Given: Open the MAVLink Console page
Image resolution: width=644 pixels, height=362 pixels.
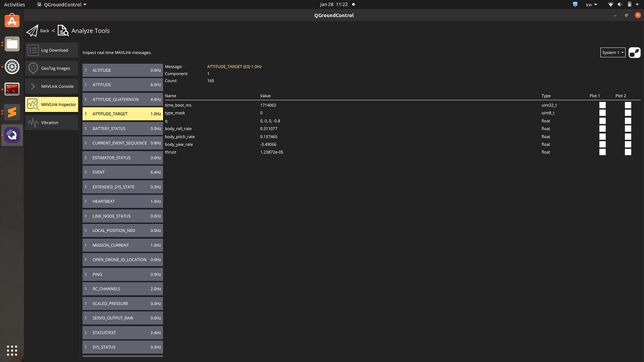Looking at the screenshot, I should click(52, 86).
